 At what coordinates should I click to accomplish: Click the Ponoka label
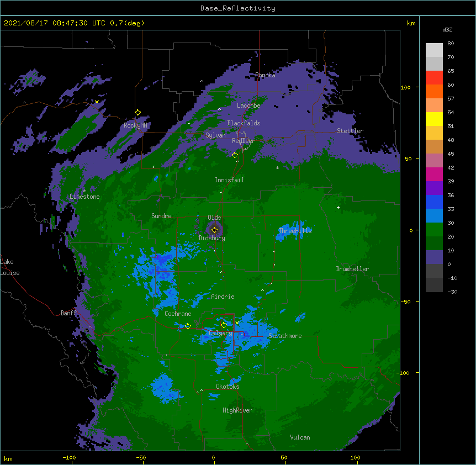point(265,75)
